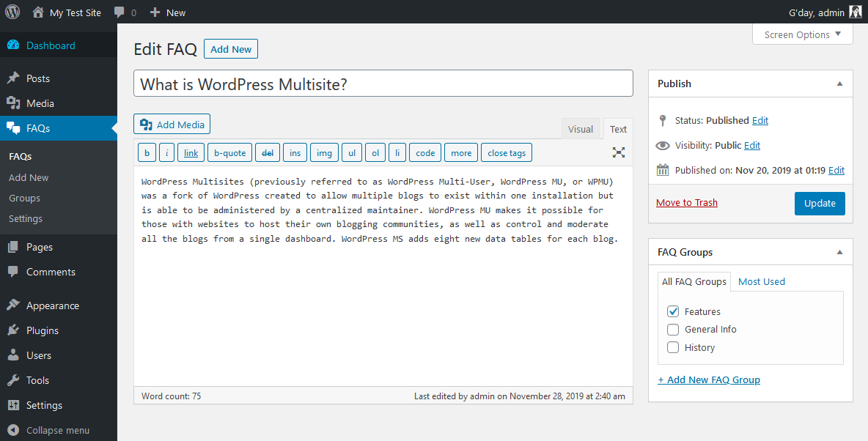Click Move to Trash link
This screenshot has width=868, height=441.
[686, 202]
